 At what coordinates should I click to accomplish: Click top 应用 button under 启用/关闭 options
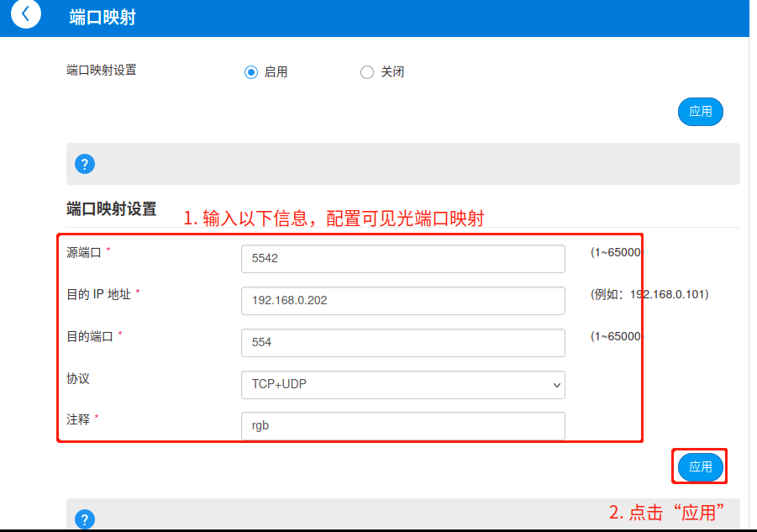coord(700,112)
